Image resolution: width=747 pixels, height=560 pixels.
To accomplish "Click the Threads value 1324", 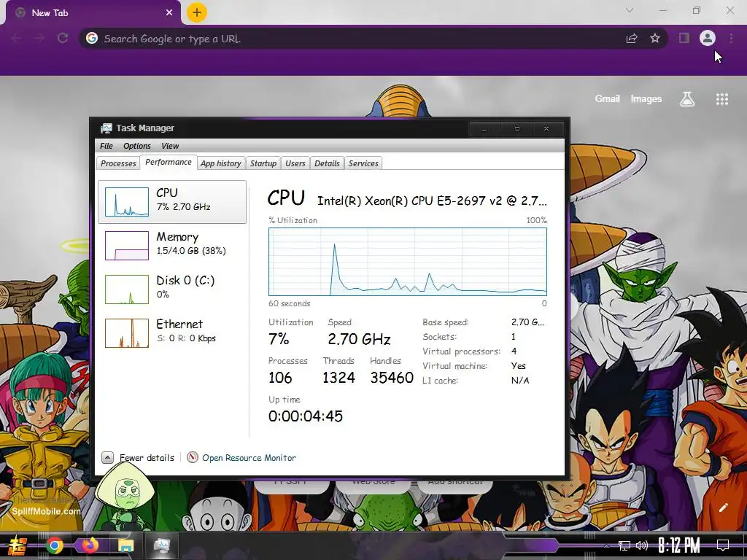I will [x=338, y=378].
